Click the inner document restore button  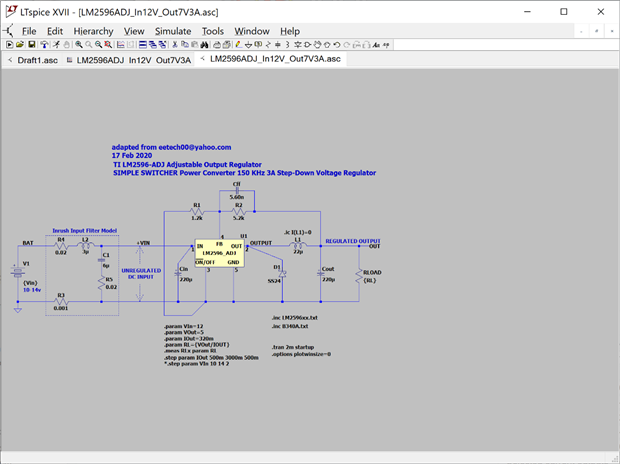tap(596, 31)
